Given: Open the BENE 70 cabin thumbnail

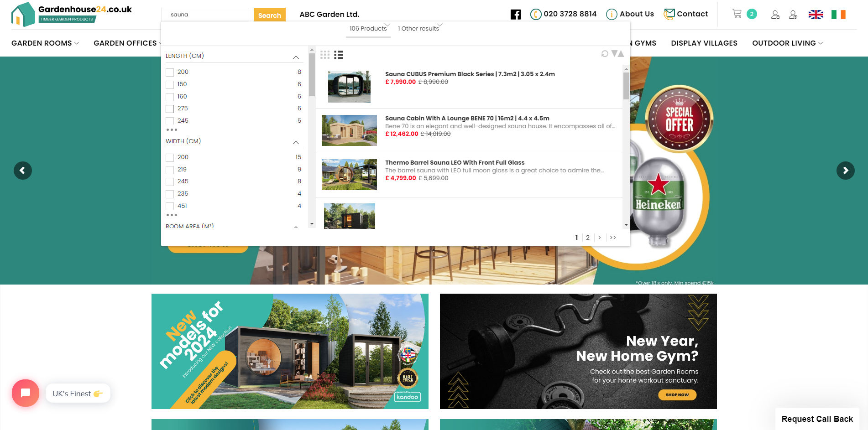Looking at the screenshot, I should click(349, 130).
